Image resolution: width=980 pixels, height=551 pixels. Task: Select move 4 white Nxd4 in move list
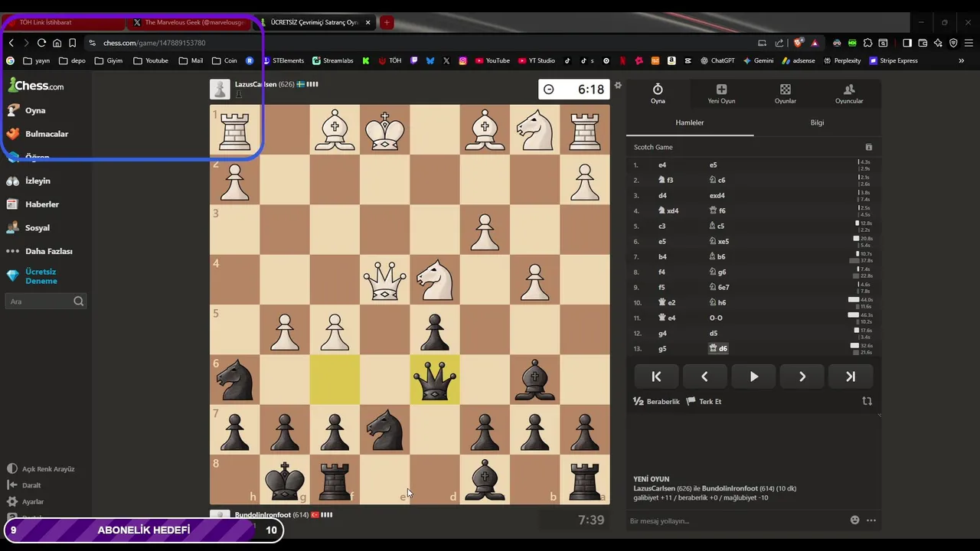[x=668, y=210]
